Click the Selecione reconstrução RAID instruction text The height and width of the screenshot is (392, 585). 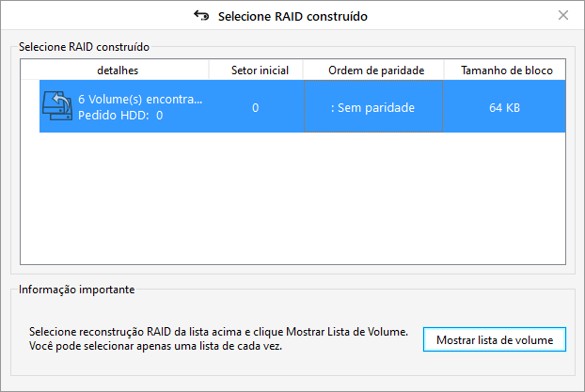coord(218,332)
